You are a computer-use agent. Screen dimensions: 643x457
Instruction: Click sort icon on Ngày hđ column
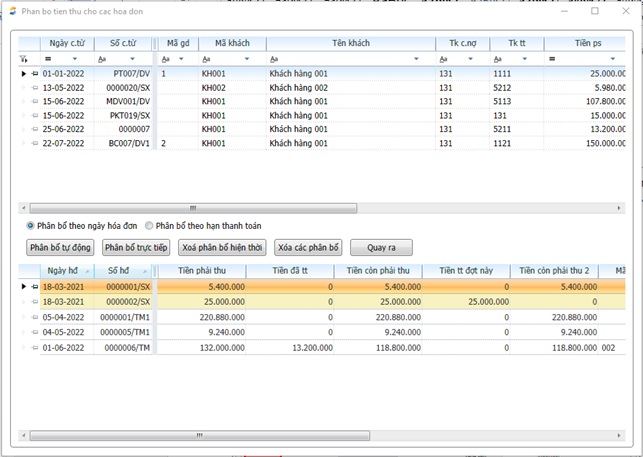pos(86,271)
